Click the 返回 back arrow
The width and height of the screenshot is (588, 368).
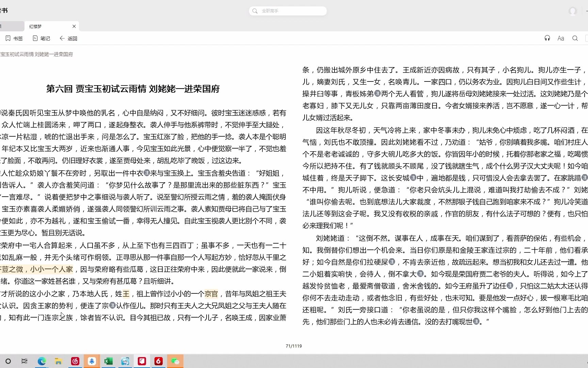tap(68, 39)
